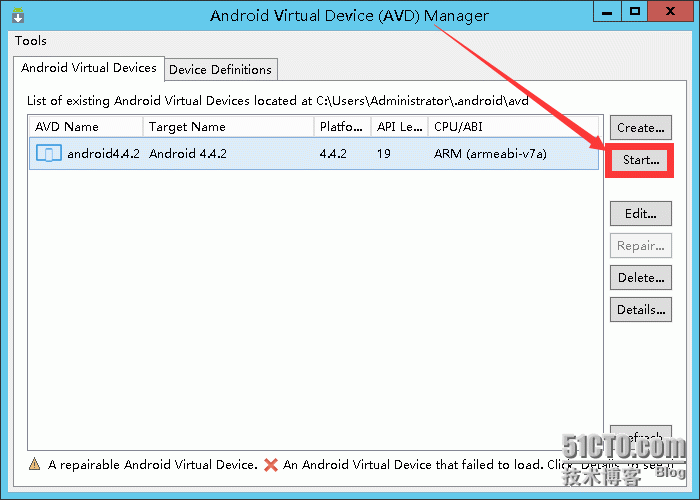Close the AVD Manager window
Viewport: 700px width, 500px height.
tap(670, 11)
